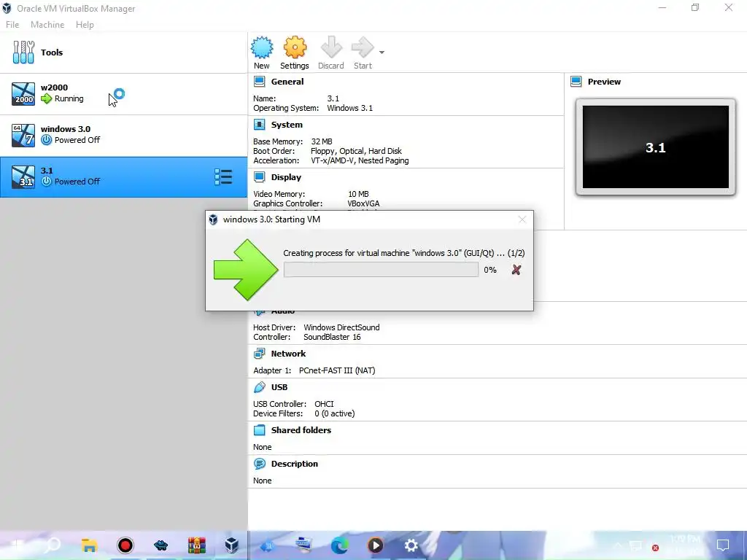Click the 'VT-x/AMD-V, Nested Paging' acceleration text

pos(360,160)
